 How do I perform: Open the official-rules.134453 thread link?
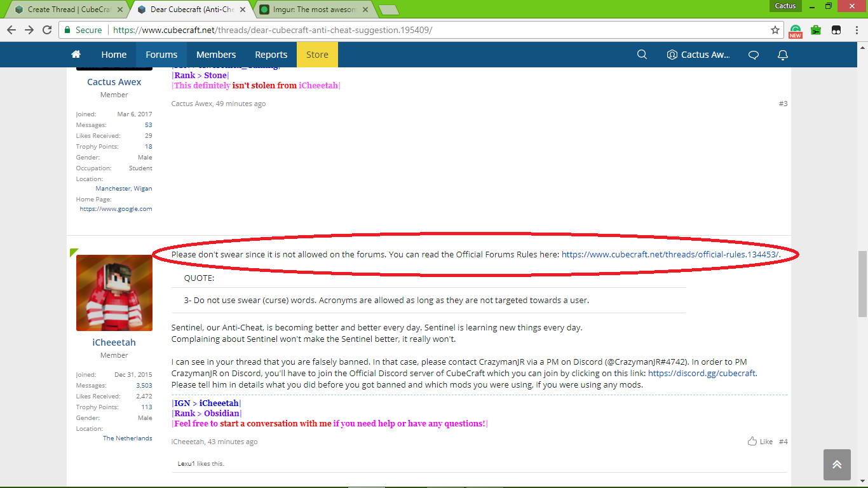670,254
